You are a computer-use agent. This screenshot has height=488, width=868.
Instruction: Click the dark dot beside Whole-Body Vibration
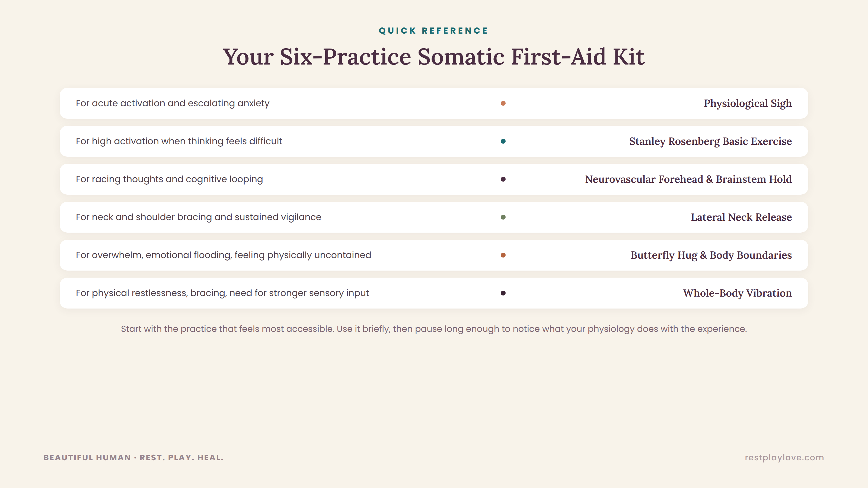(x=503, y=293)
